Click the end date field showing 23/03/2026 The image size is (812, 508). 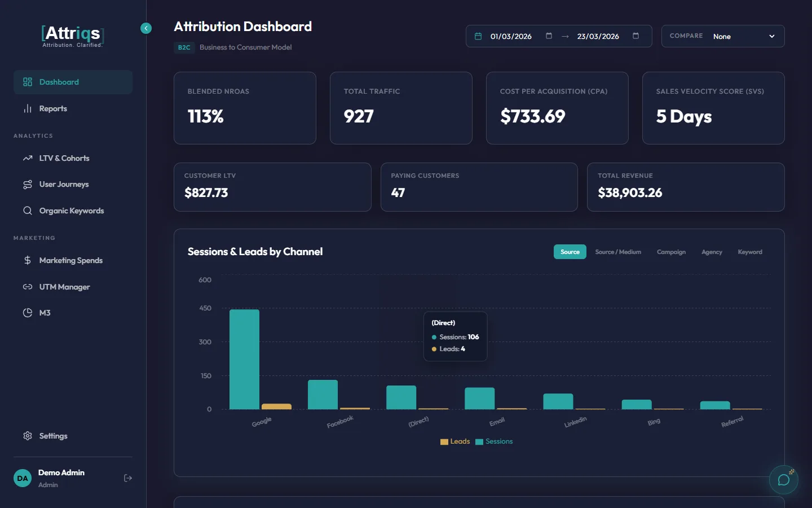click(x=597, y=36)
